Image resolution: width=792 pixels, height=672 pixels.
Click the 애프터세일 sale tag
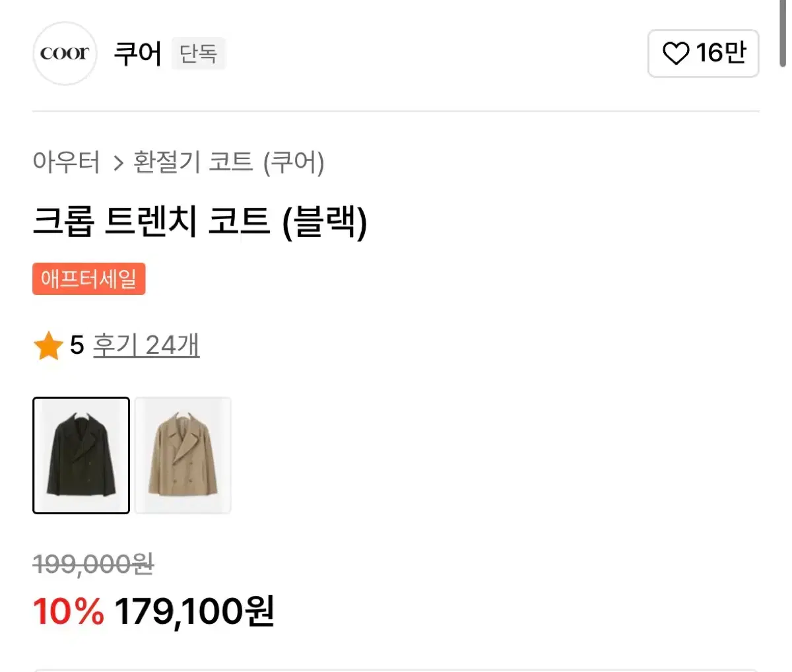[x=88, y=279]
